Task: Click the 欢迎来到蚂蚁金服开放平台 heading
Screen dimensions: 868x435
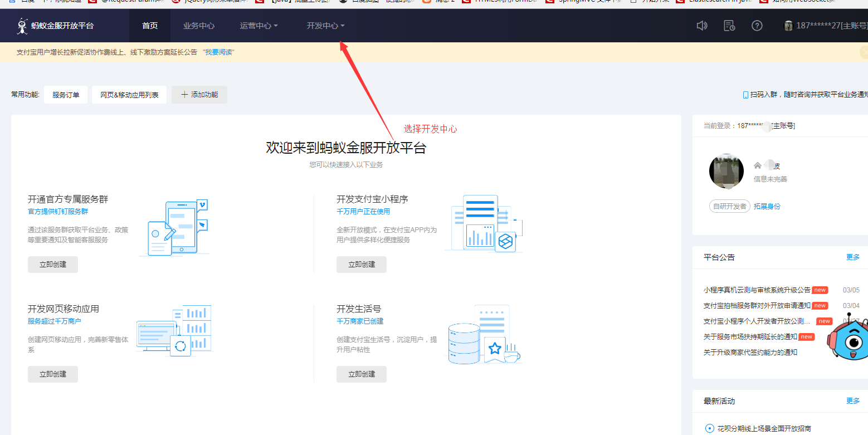Action: 346,148
